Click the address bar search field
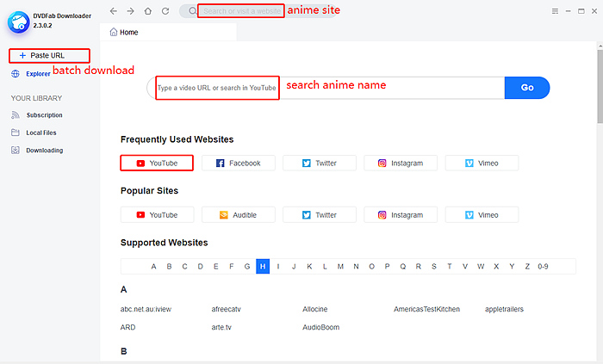This screenshot has width=603, height=364. tap(240, 11)
